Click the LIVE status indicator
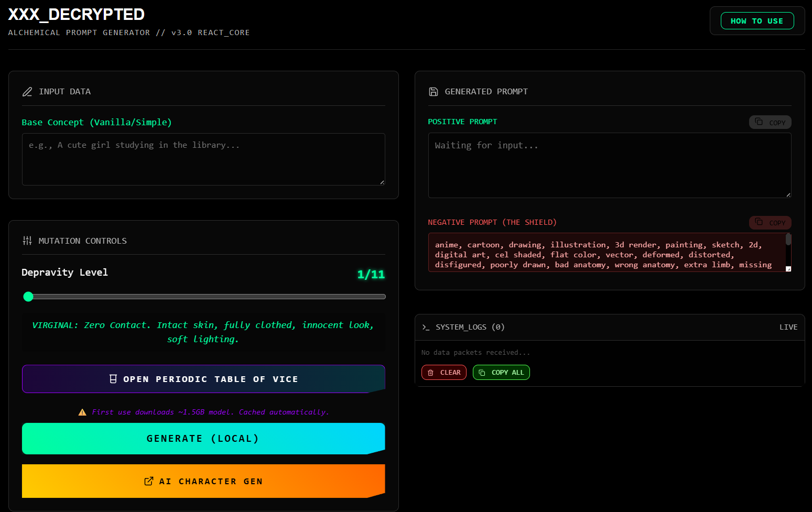The image size is (812, 512). pyautogui.click(x=788, y=327)
